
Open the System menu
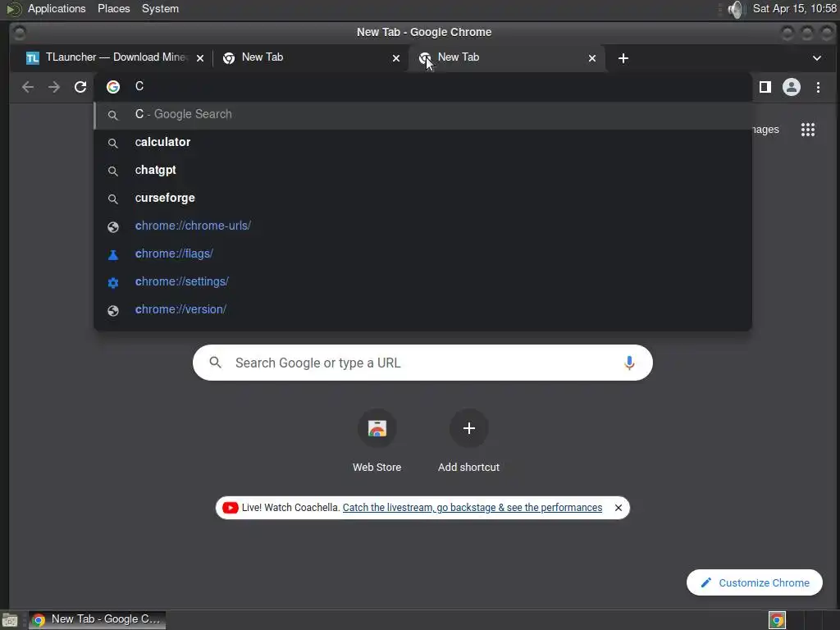(160, 9)
